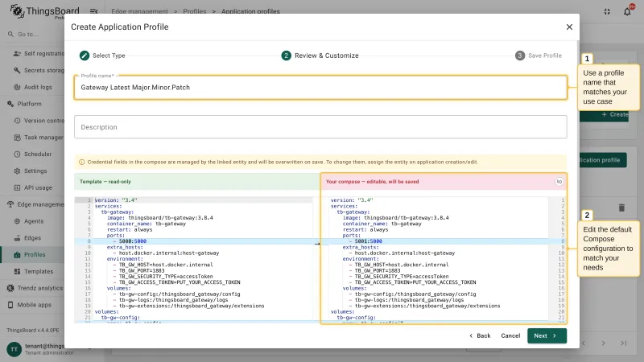This screenshot has height=362, width=644.
Task: Click "5001:5000" in the editable compose
Action: [x=369, y=241]
